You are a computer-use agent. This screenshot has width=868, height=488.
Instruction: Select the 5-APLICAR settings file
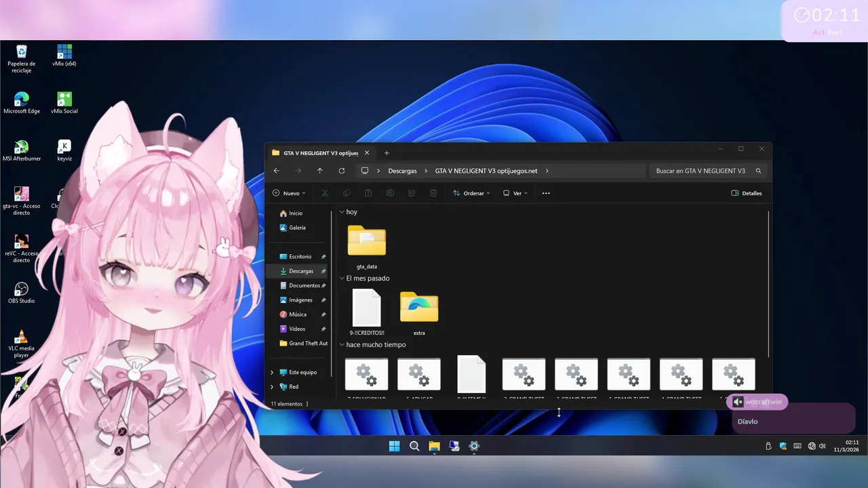[419, 378]
